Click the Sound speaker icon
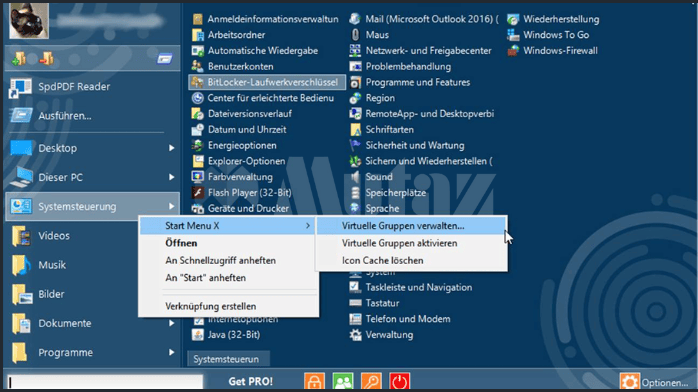This screenshot has height=392, width=698. [355, 177]
